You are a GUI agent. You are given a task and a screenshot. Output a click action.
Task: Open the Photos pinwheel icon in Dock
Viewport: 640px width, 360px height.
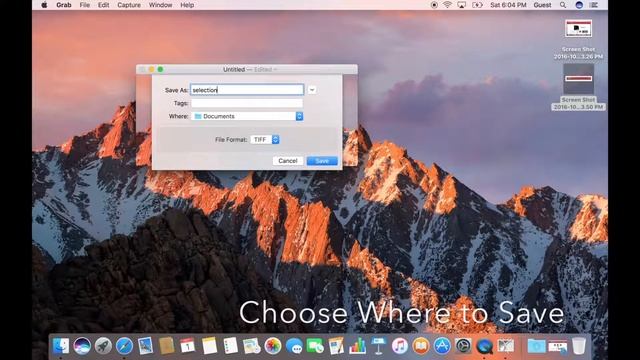273,346
